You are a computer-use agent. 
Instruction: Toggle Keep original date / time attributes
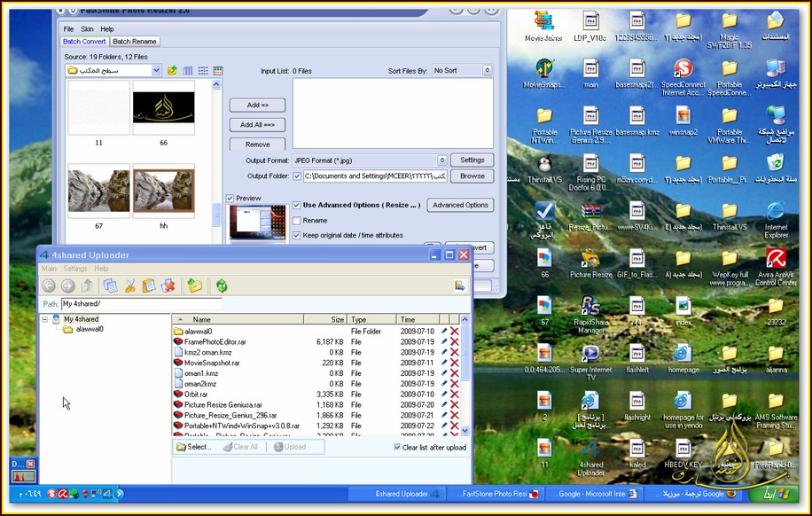[297, 235]
